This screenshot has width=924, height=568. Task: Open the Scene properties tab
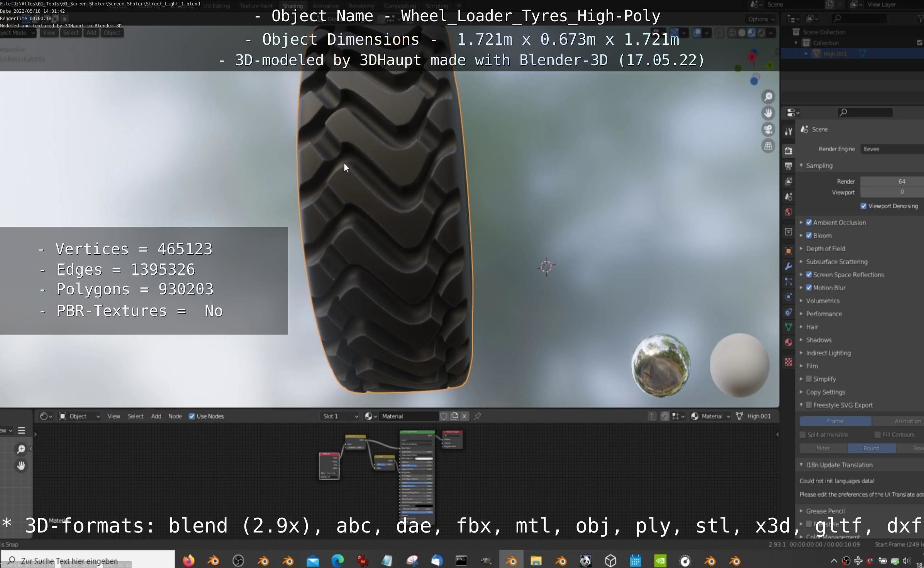point(788,197)
